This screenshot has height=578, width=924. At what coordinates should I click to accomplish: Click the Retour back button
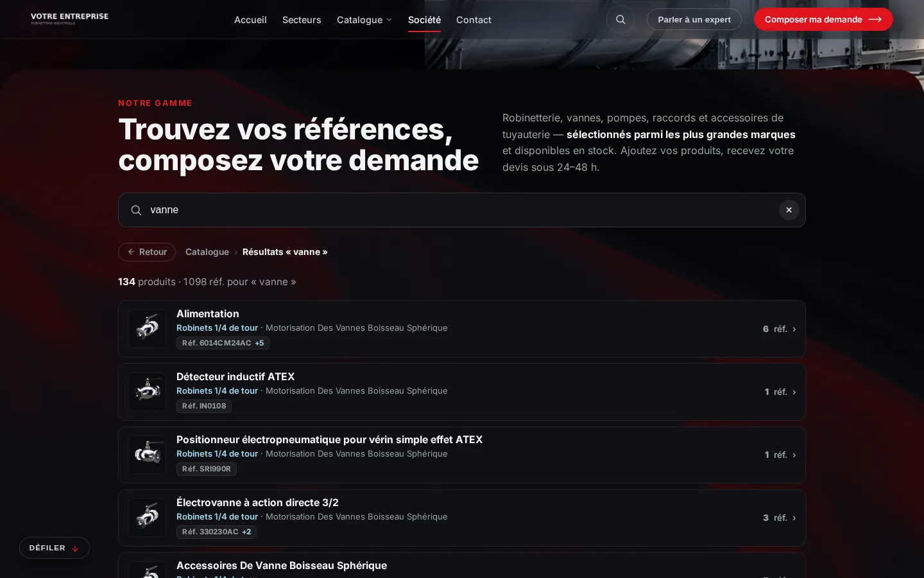coord(147,252)
